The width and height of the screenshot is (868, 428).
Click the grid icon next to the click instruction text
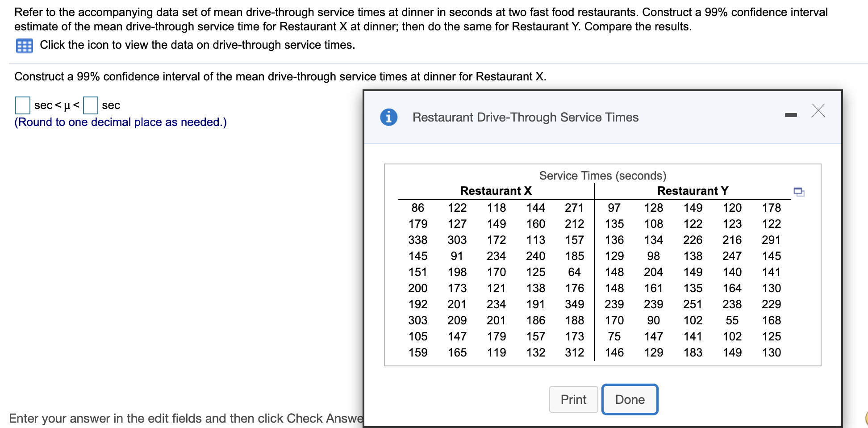coord(25,45)
